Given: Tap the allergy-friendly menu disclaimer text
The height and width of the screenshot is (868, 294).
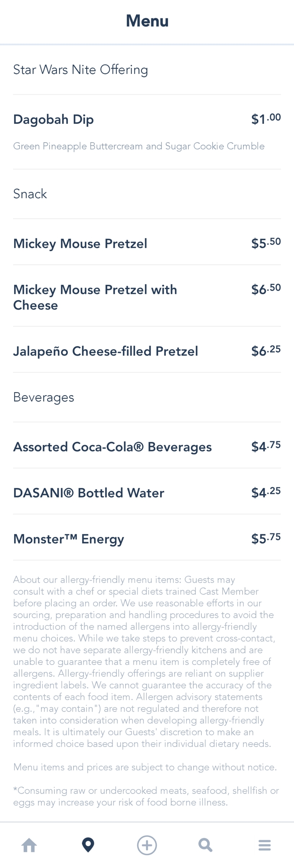Looking at the screenshot, I should coord(144,661).
